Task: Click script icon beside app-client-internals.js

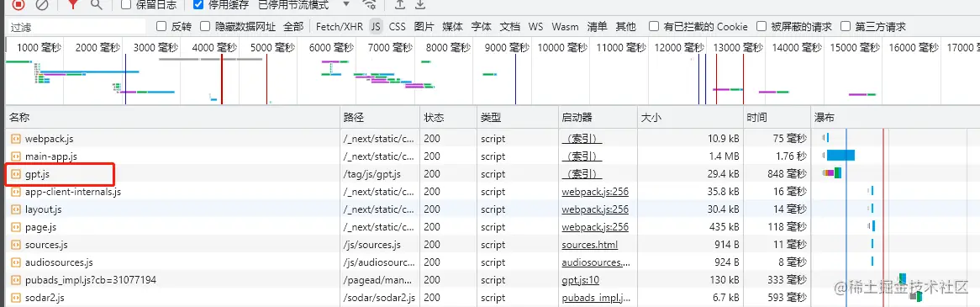Action: pyautogui.click(x=16, y=192)
